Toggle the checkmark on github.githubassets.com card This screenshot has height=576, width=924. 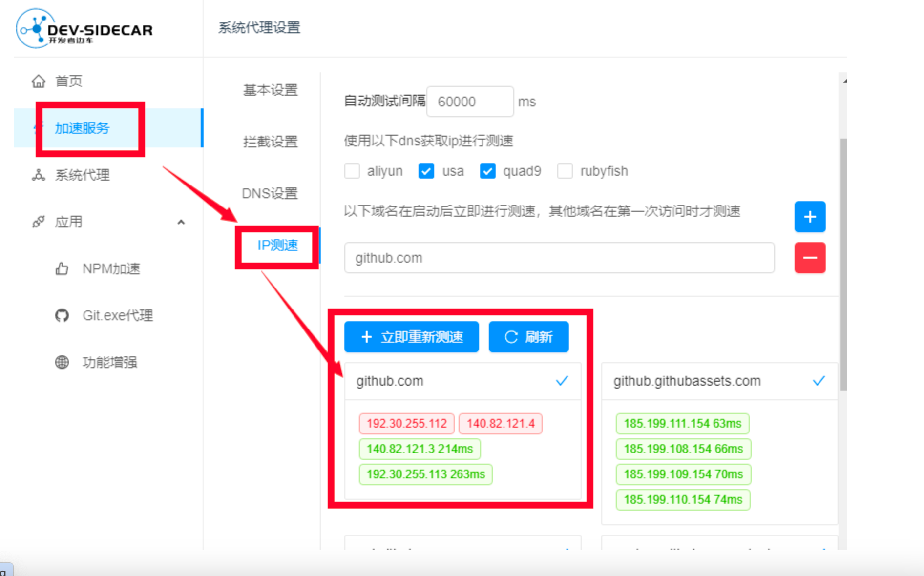point(819,381)
